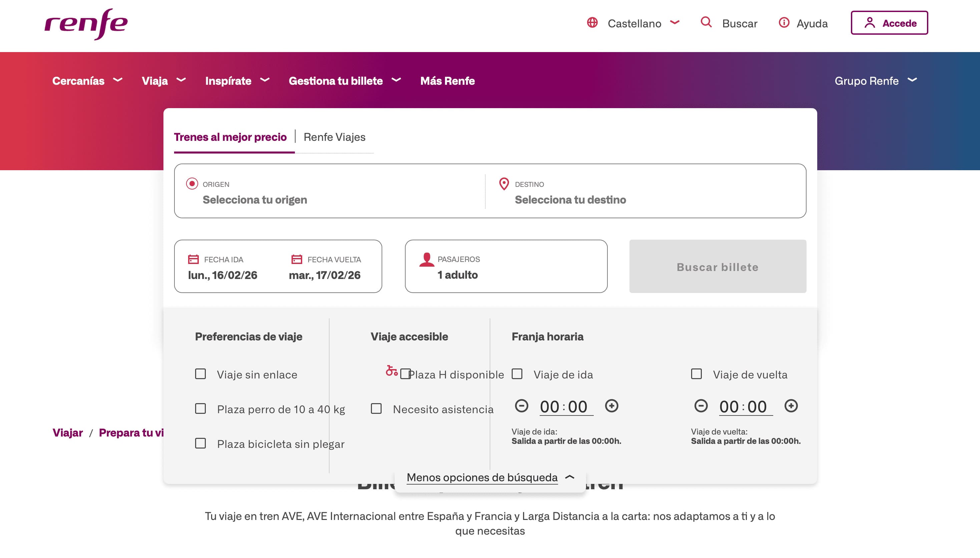Click the Selecciona tu origen field
Screen dimensions: 980x558
click(255, 200)
